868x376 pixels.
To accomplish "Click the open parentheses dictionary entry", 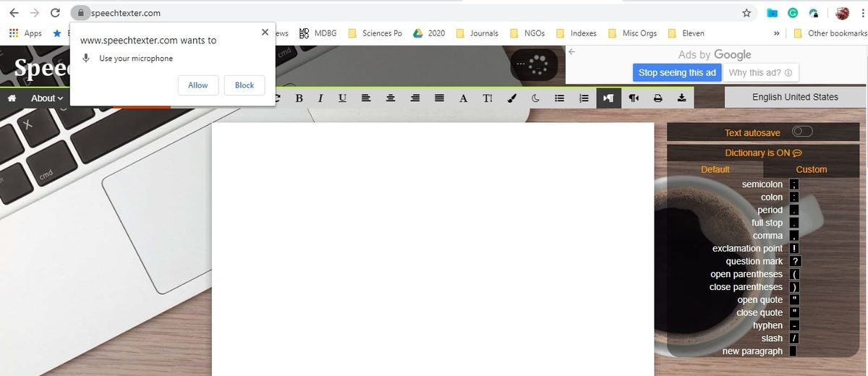I will pyautogui.click(x=754, y=274).
